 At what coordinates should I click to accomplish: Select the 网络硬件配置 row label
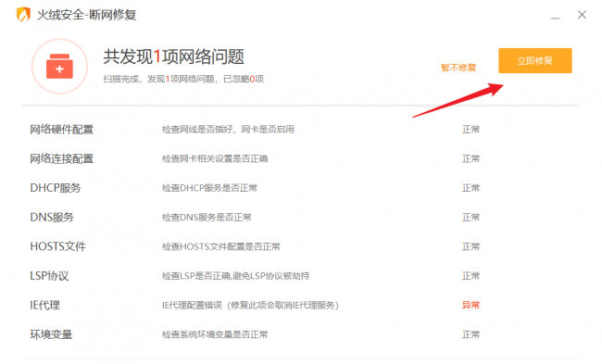coord(62,130)
